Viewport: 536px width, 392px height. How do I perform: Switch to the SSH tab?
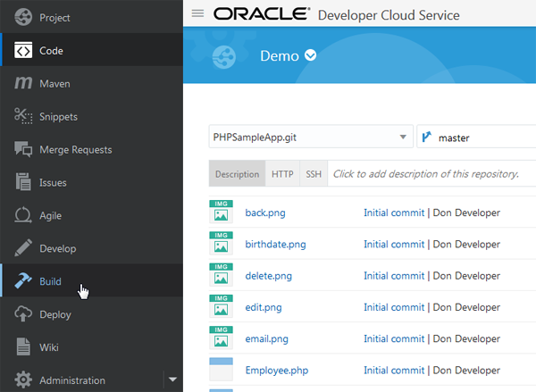pyautogui.click(x=314, y=174)
